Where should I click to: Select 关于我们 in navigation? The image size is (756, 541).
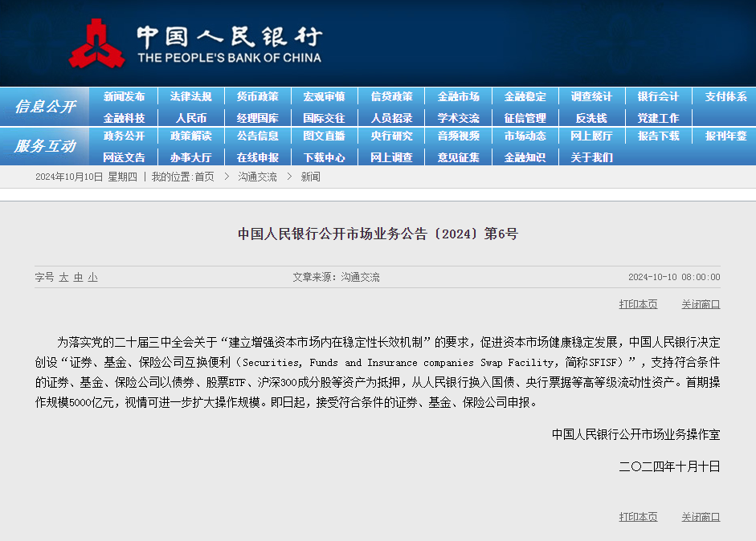[x=591, y=157]
